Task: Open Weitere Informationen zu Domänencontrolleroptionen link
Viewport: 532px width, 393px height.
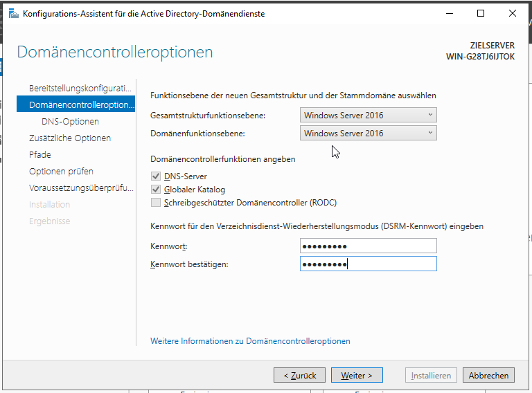Action: coord(250,341)
